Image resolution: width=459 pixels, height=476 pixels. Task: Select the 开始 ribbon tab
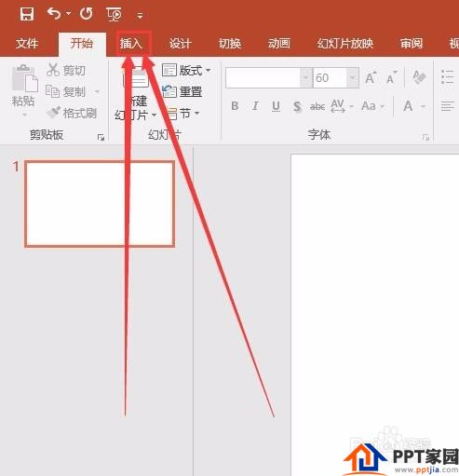(82, 43)
